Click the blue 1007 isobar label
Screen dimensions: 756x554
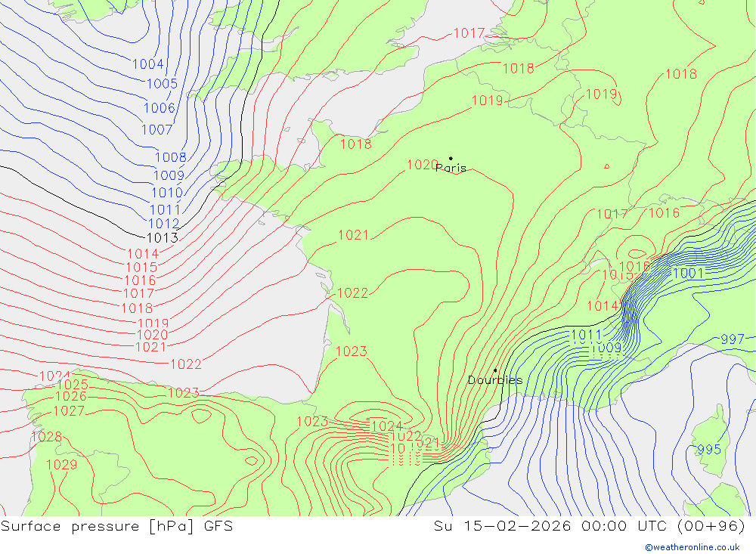pyautogui.click(x=157, y=129)
